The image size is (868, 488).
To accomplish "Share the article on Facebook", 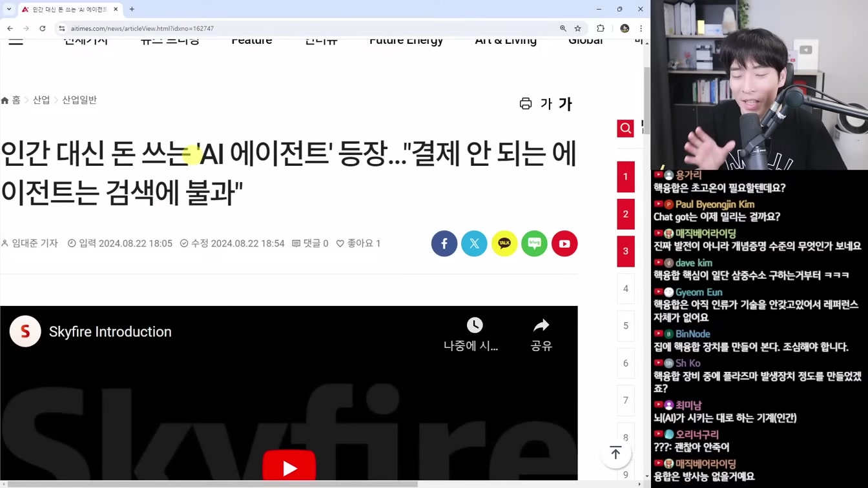I will tap(444, 243).
